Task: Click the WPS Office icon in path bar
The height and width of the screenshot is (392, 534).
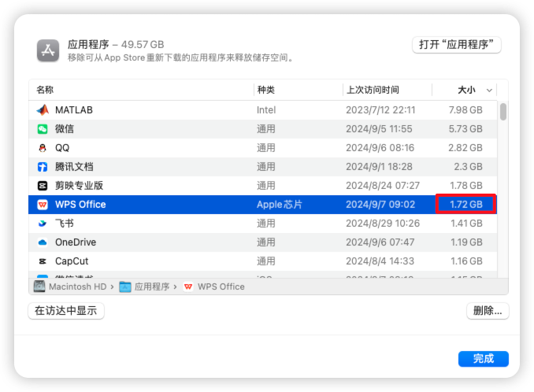Action: [188, 287]
